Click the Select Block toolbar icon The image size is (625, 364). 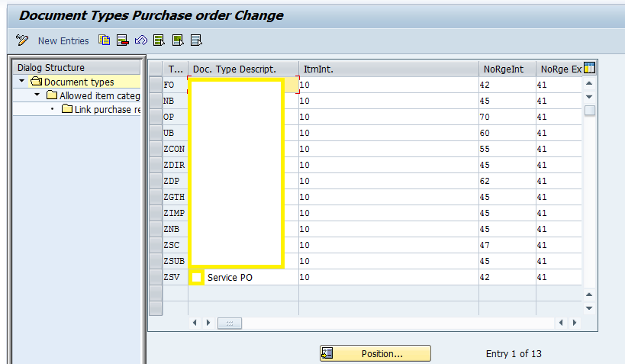coord(177,40)
